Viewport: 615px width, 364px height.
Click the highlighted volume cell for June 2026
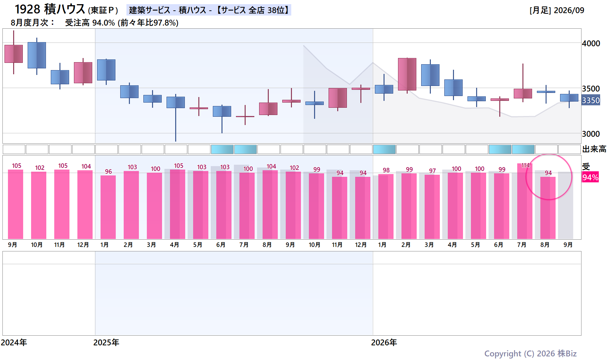(500, 149)
